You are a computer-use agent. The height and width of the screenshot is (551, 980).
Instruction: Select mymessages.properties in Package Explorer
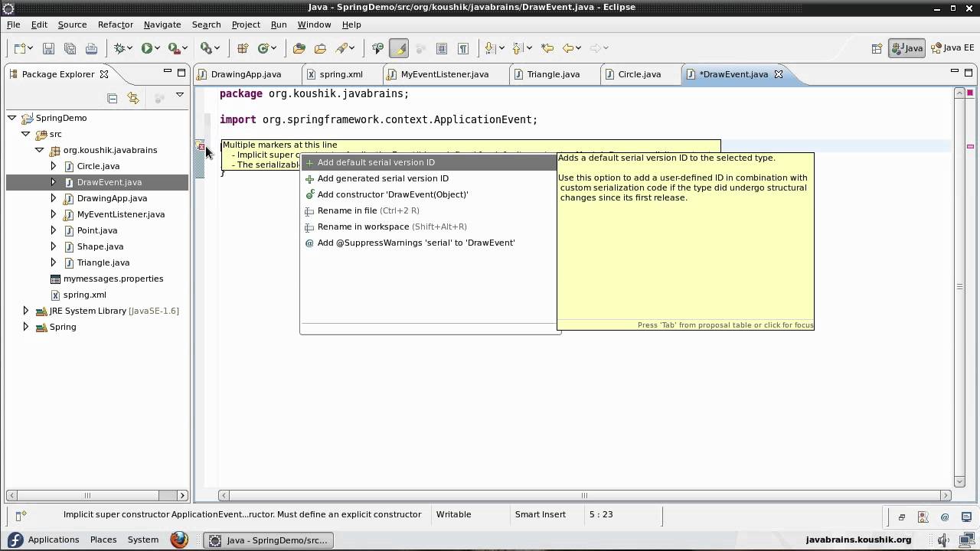pyautogui.click(x=113, y=279)
